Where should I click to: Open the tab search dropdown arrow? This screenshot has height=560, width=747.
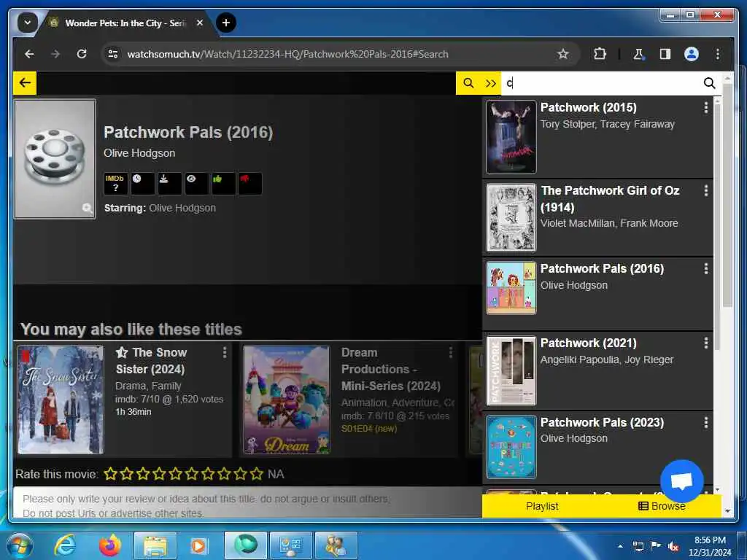click(x=27, y=23)
